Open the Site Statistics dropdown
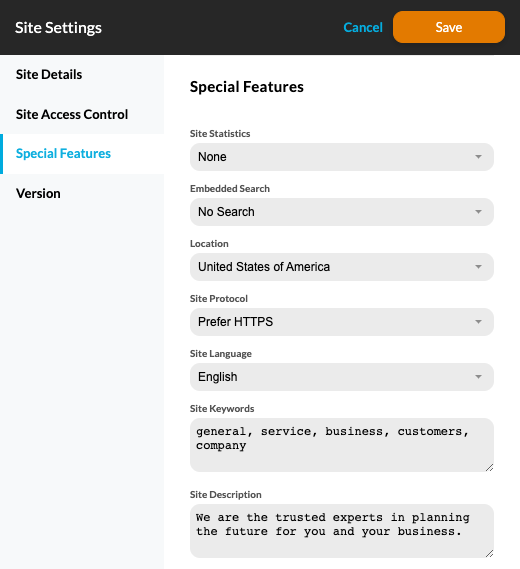Screen dimensions: 520x569 (341, 157)
